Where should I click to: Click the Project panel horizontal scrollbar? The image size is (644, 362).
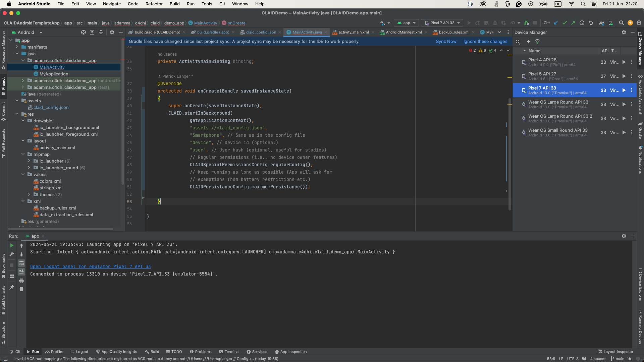click(60, 229)
